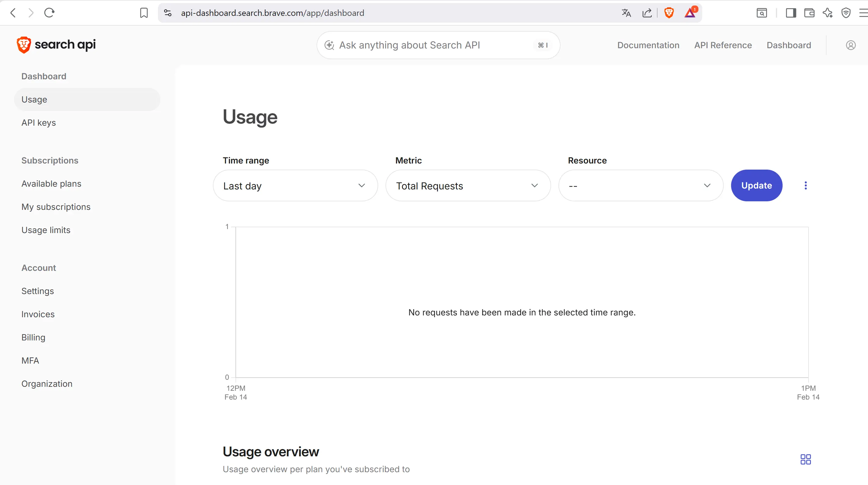Open the three-dot options menu beside Update

coord(806,185)
